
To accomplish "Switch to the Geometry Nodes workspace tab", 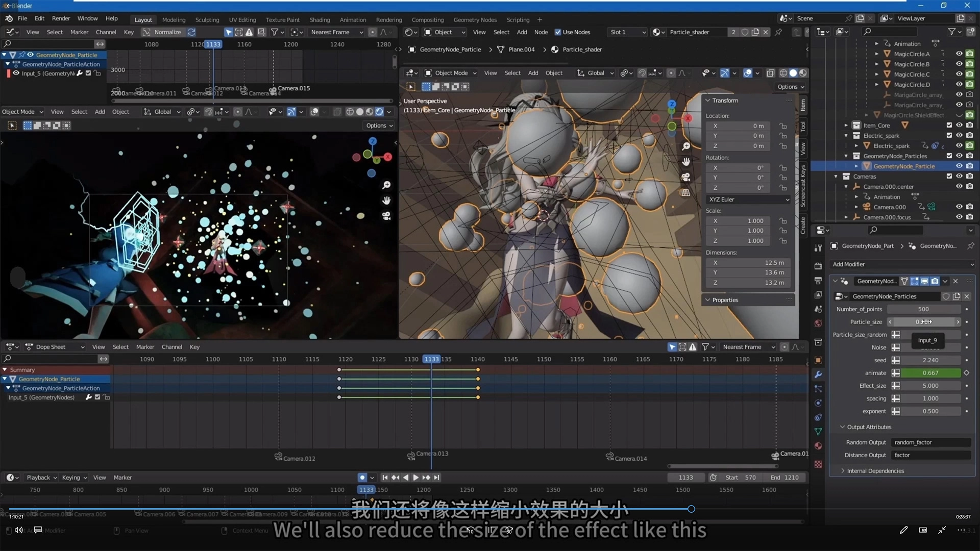I will [475, 20].
